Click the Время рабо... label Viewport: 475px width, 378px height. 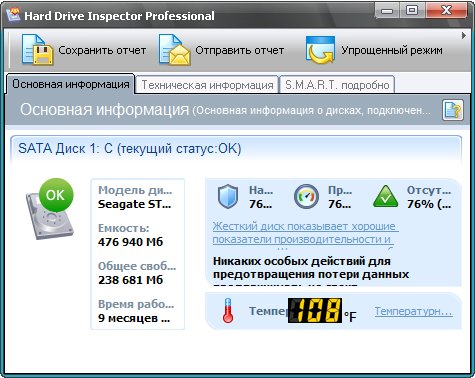click(136, 304)
